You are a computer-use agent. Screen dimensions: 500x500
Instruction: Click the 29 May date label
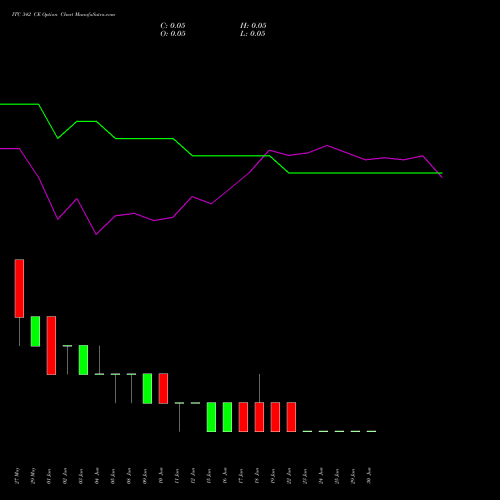pos(33,476)
